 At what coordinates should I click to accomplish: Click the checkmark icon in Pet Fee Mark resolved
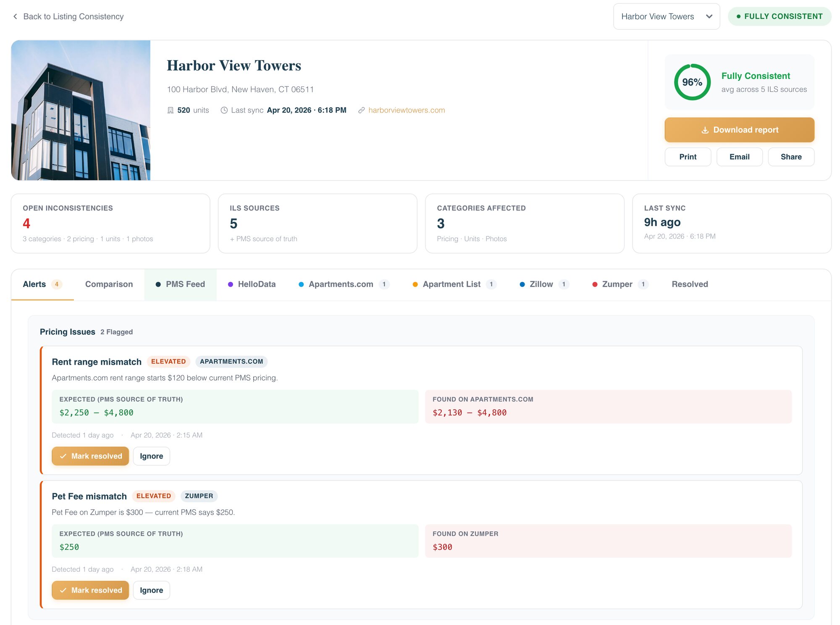point(63,591)
